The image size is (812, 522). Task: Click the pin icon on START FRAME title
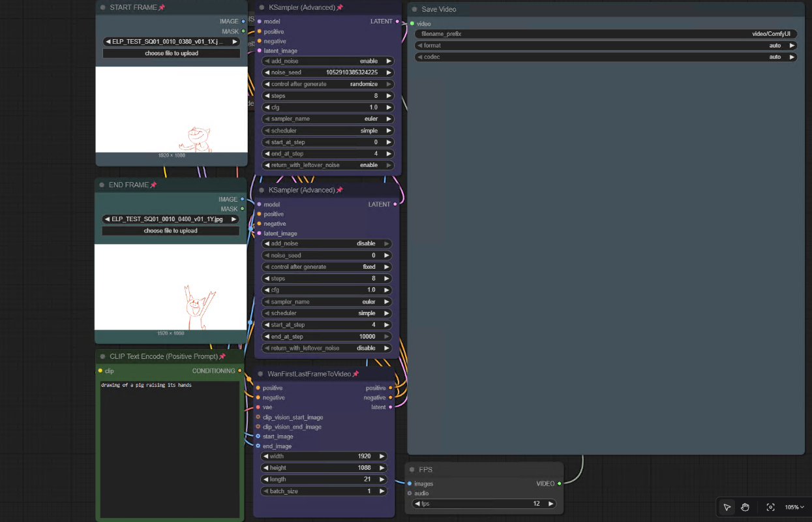pyautogui.click(x=162, y=7)
